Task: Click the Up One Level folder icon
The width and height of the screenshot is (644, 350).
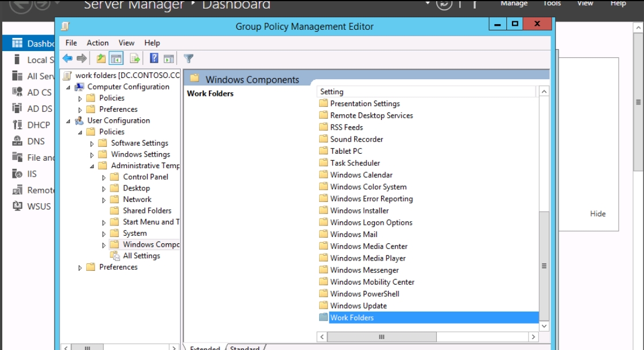Action: [101, 59]
